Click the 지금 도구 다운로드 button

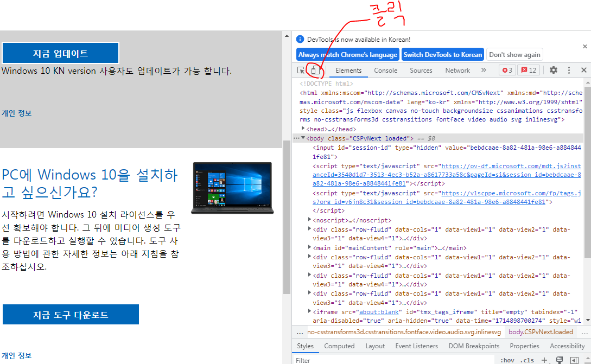click(x=71, y=315)
